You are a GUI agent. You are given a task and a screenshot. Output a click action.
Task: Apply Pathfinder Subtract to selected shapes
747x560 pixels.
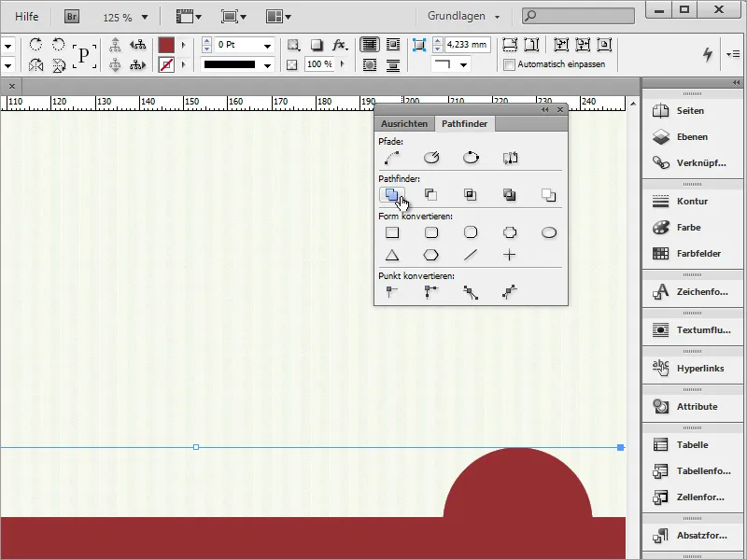(x=430, y=194)
